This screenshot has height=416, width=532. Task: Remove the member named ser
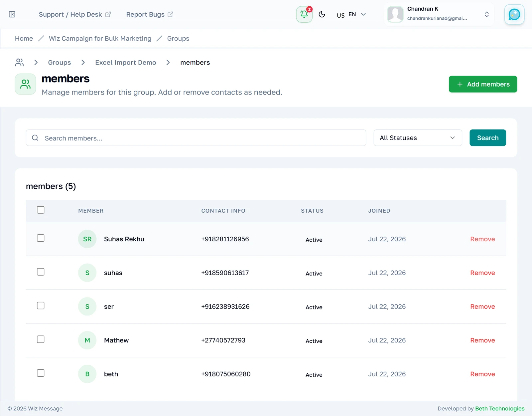point(482,307)
